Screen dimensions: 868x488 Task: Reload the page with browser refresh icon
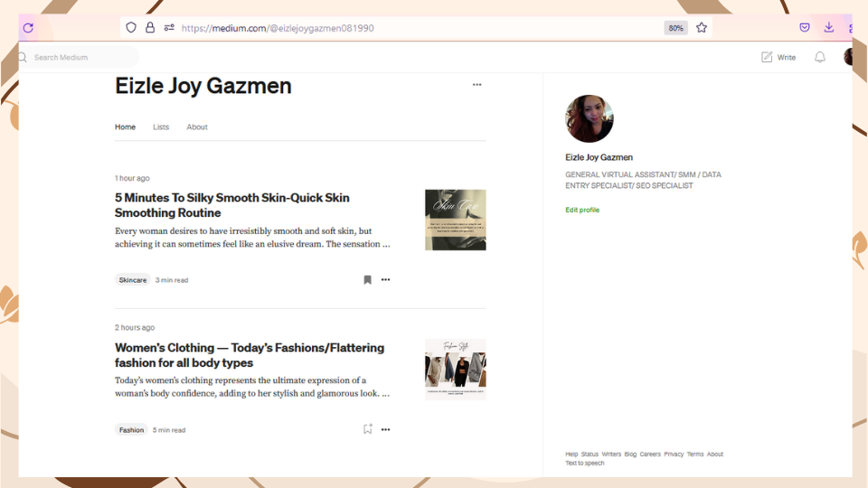click(x=28, y=28)
